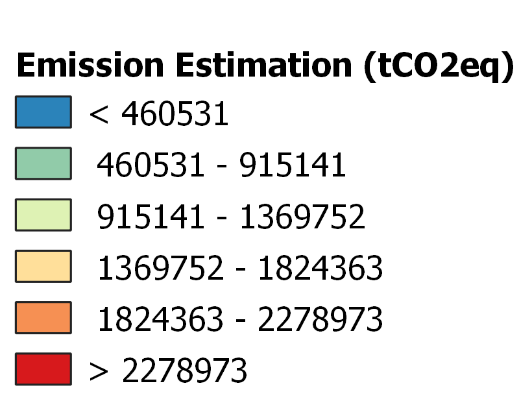Screen dimensions: 532x401
Task: Click the light orange-yellow legend swatch
Action: click(43, 266)
